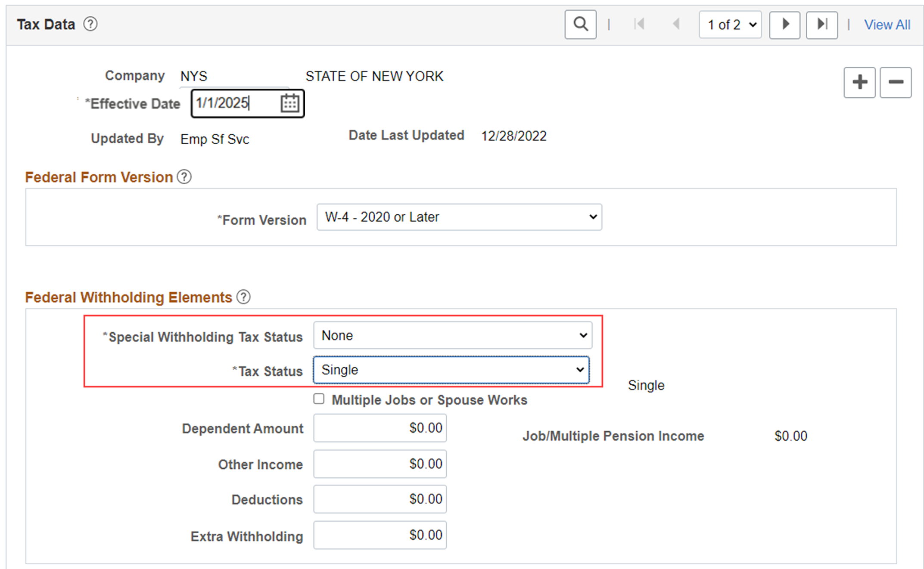Expand the Form Version dropdown
Image resolution: width=924 pixels, height=569 pixels.
click(x=459, y=217)
